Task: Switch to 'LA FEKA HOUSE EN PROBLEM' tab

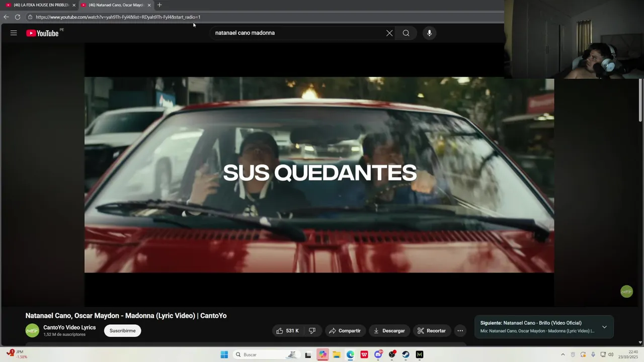Action: [x=40, y=5]
